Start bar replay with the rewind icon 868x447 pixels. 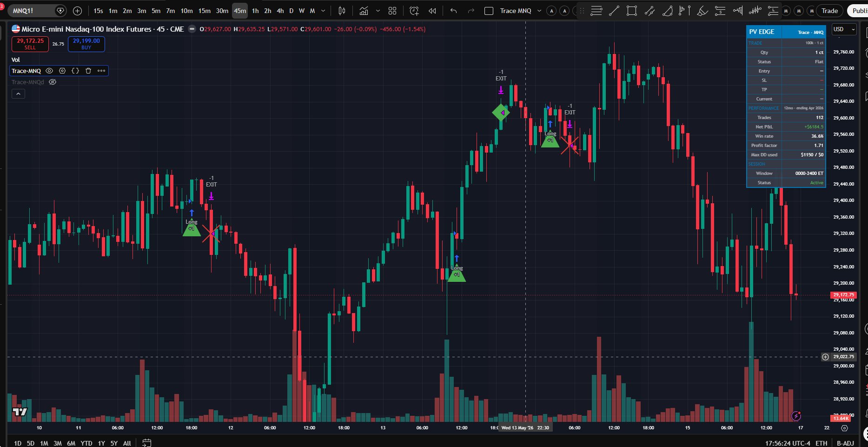click(x=432, y=11)
